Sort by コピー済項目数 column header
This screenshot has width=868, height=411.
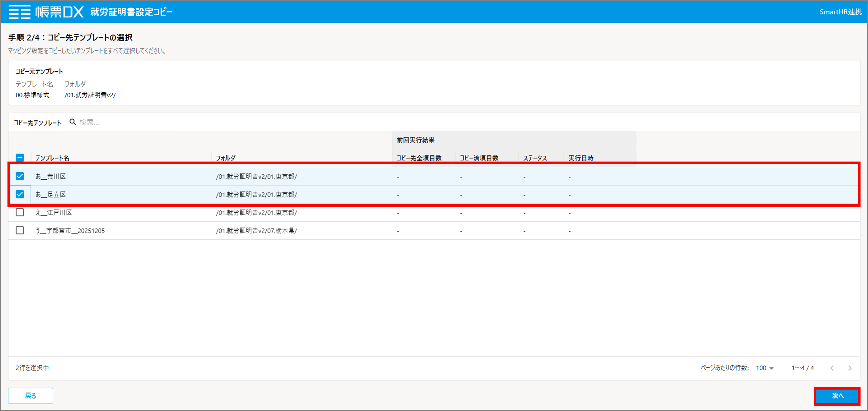tap(479, 158)
